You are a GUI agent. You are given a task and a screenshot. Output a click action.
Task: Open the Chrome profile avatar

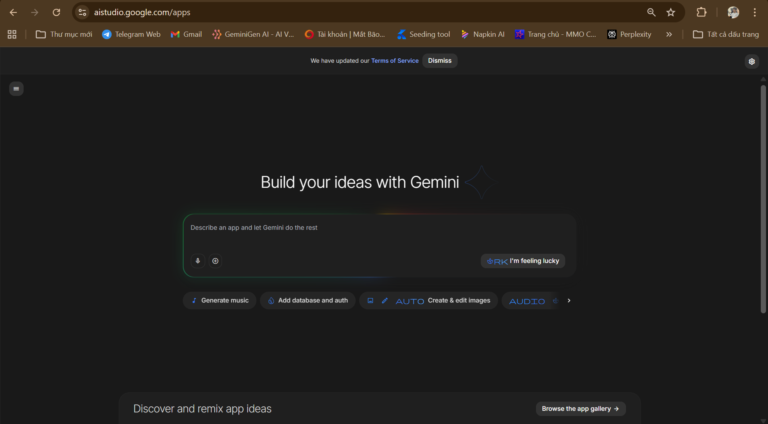pos(733,12)
